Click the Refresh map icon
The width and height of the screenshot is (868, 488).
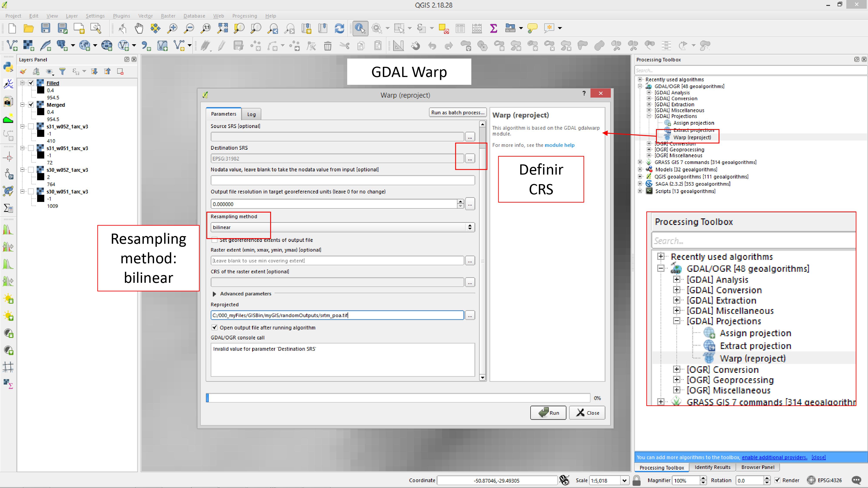pos(339,28)
